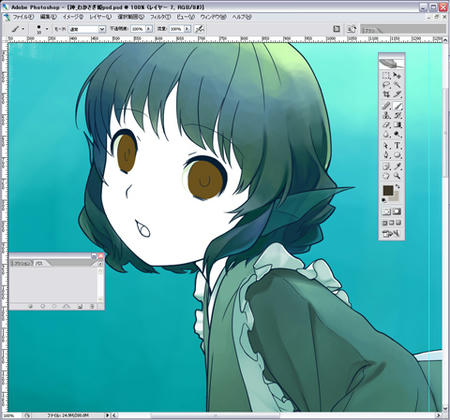
Task: Switch to the パス tab in small palette
Action: (x=40, y=263)
